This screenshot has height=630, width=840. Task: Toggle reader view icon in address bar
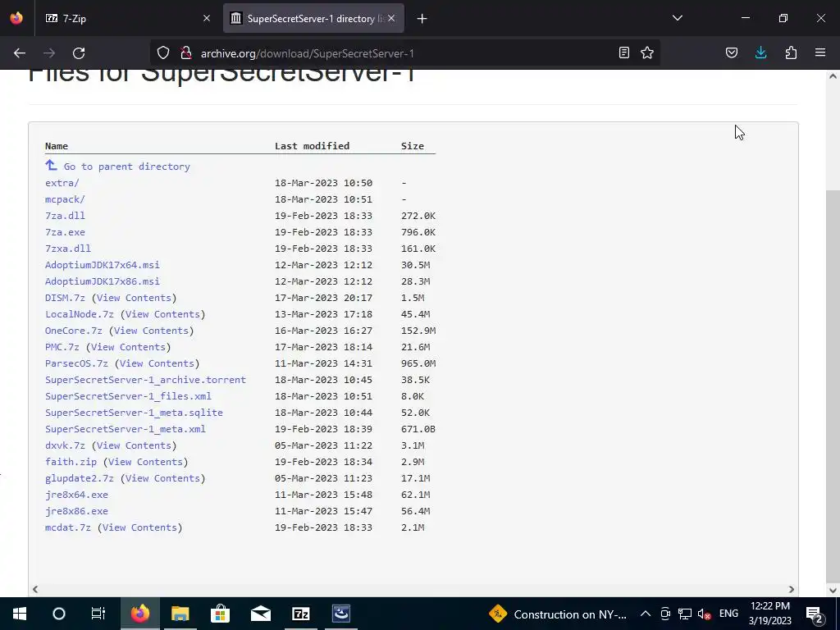623,53
